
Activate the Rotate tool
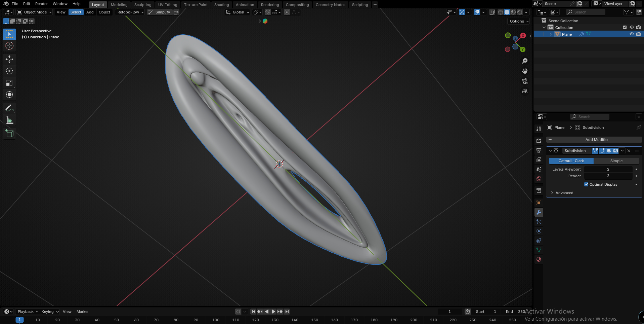9,71
